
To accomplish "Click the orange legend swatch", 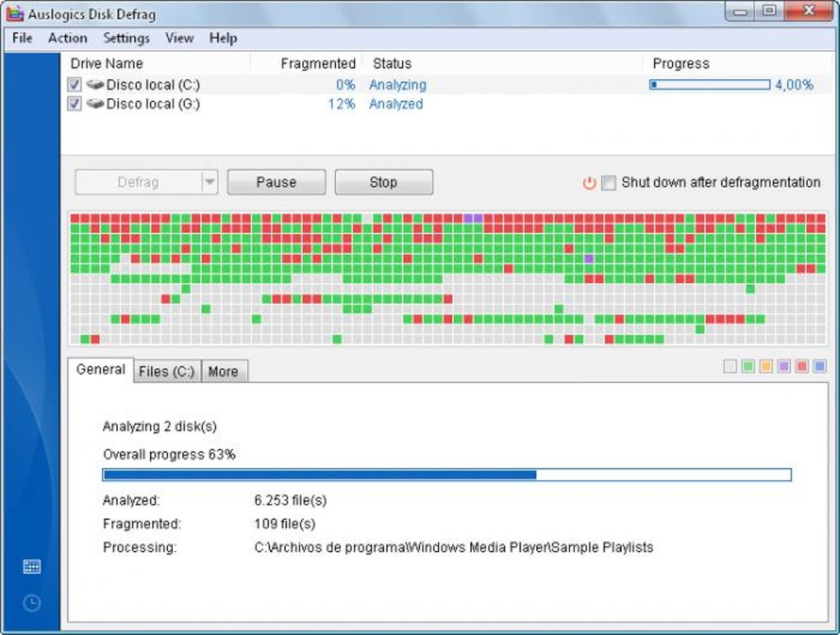I will pos(766,367).
